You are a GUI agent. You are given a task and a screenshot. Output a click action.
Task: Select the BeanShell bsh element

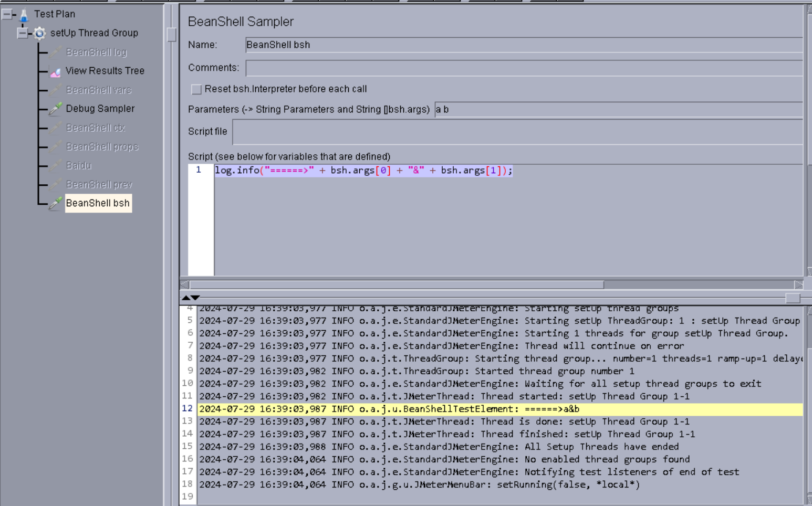[98, 203]
